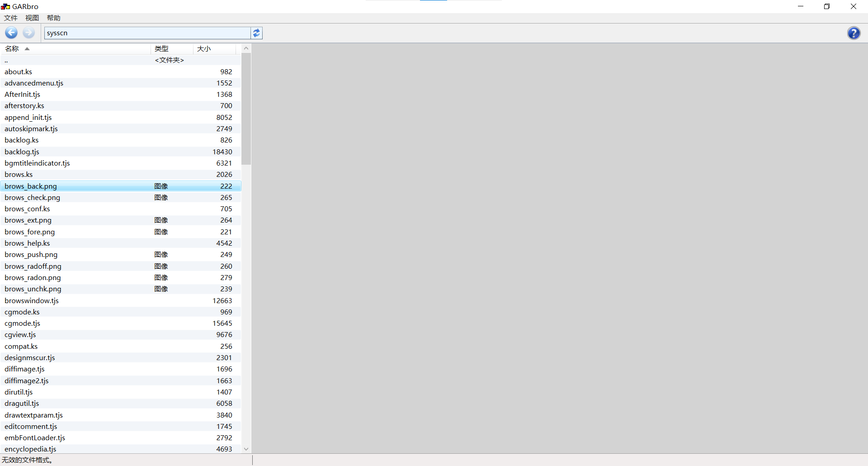Click the GARbro icon in the title bar
The width and height of the screenshot is (868, 466).
pyautogui.click(x=5, y=6)
